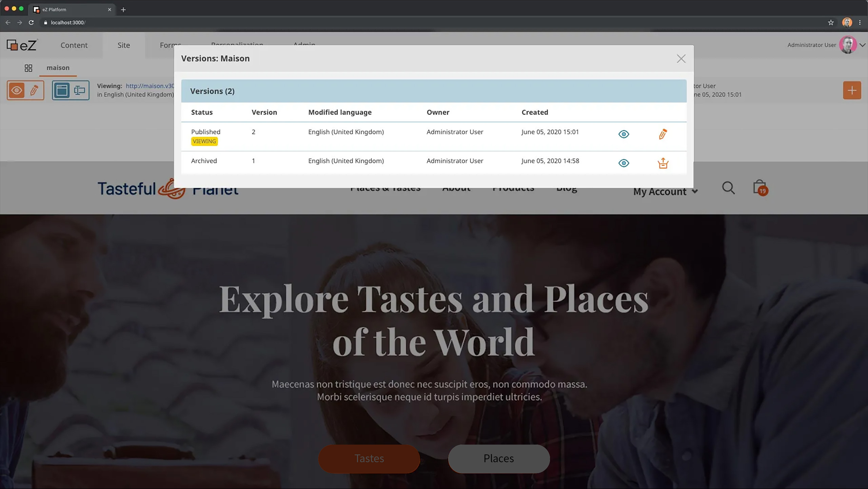Select the maison site tab
The height and width of the screenshot is (489, 868).
coord(58,68)
